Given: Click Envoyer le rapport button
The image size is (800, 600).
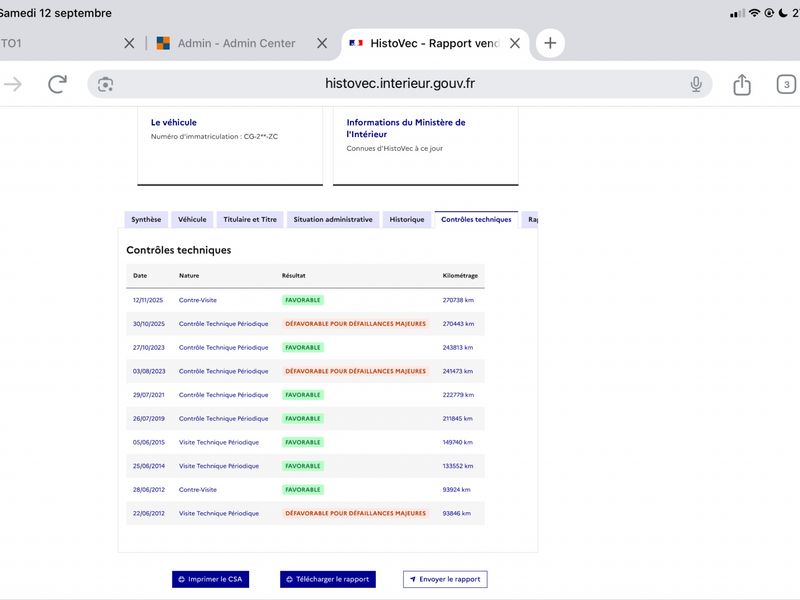Looking at the screenshot, I should pyautogui.click(x=445, y=579).
